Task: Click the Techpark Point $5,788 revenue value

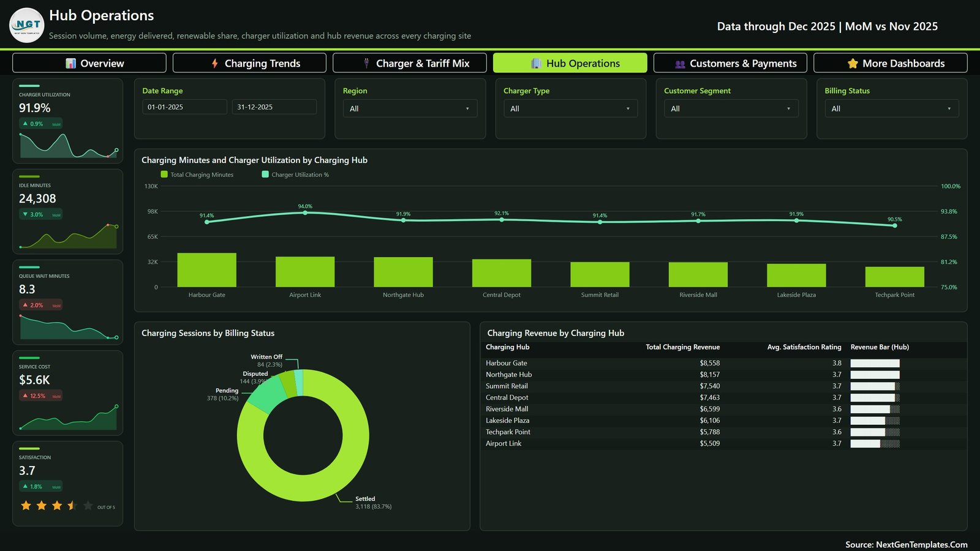Action: tap(710, 432)
